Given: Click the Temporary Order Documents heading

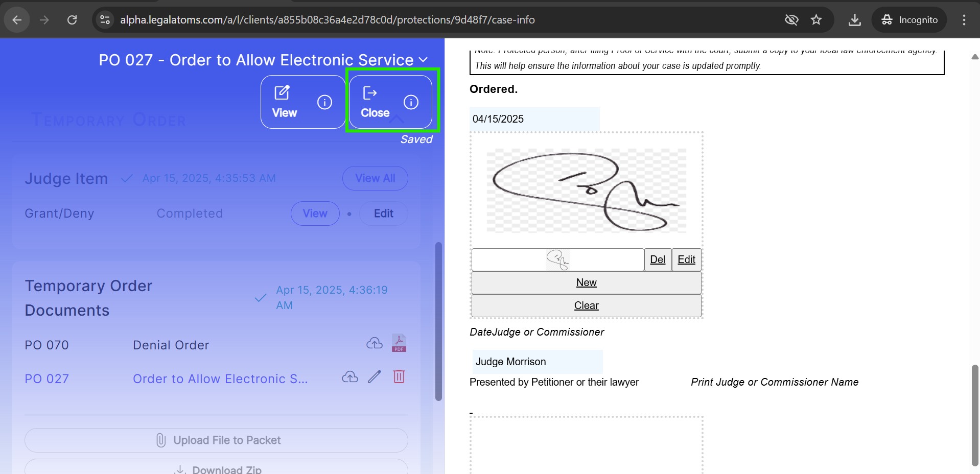Looking at the screenshot, I should point(88,298).
